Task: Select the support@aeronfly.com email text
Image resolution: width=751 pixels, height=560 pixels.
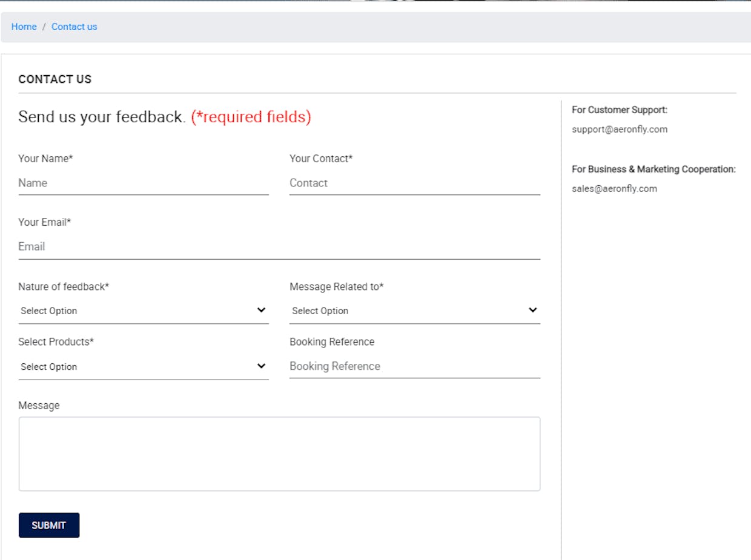Action: [x=620, y=130]
